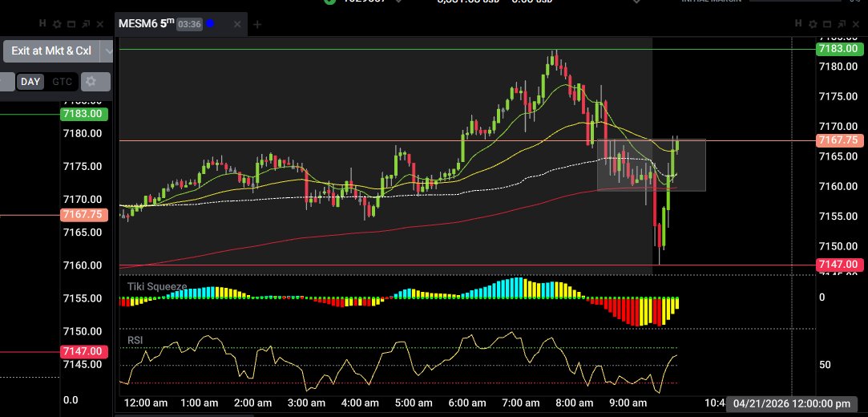Viewport: 868px width, 417px height.
Task: Close the left order panel
Action: click(x=99, y=24)
